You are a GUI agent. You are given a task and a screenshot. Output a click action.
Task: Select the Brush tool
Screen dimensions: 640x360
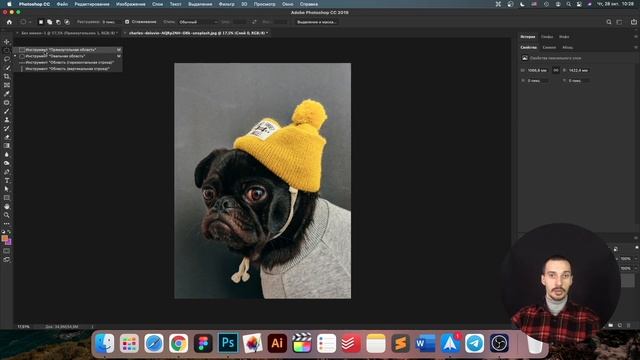pyautogui.click(x=7, y=111)
